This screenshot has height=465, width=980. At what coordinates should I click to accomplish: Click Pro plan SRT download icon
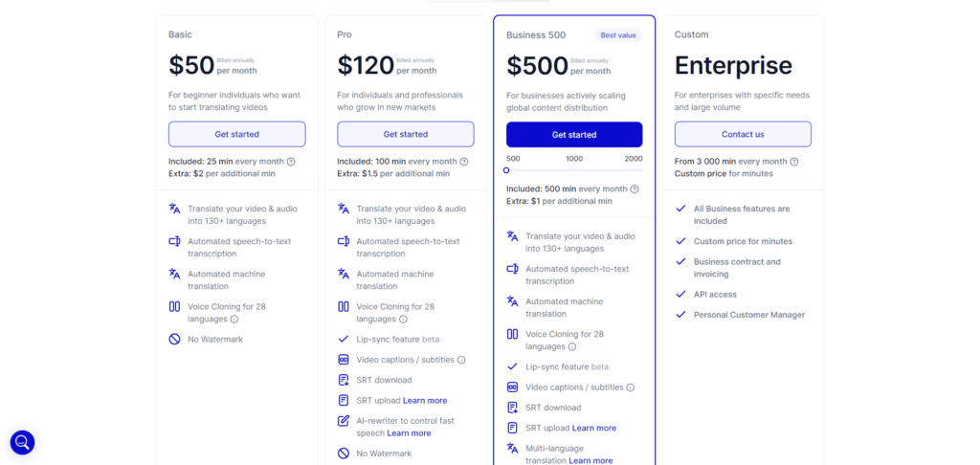[x=344, y=380]
